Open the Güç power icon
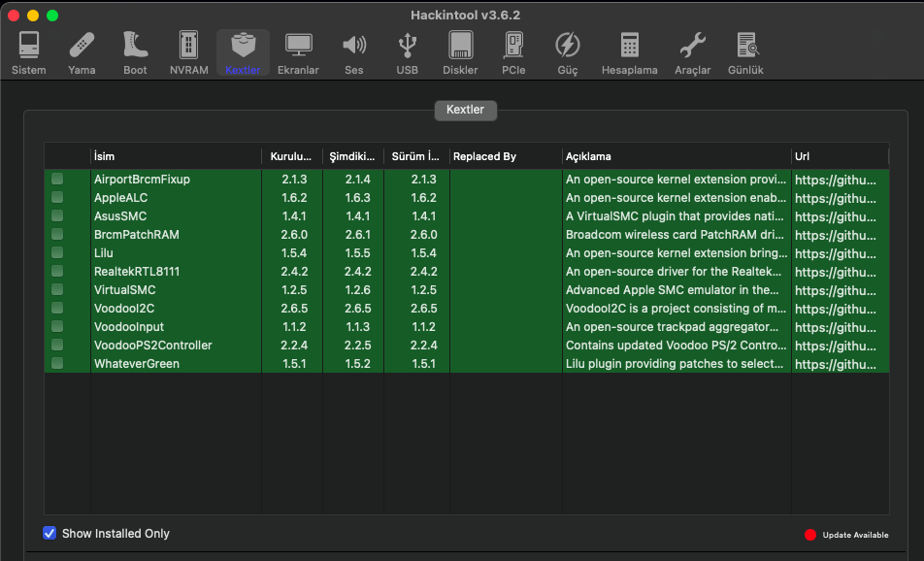 coord(567,52)
